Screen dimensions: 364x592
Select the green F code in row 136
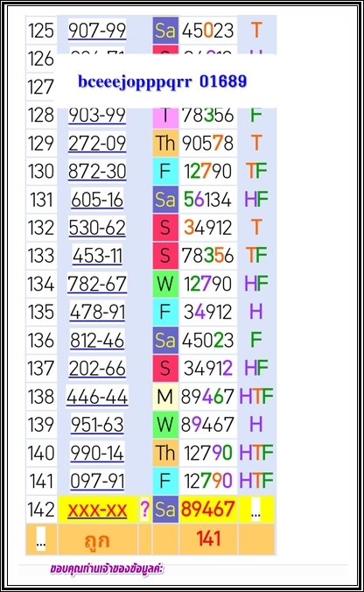coord(256,340)
